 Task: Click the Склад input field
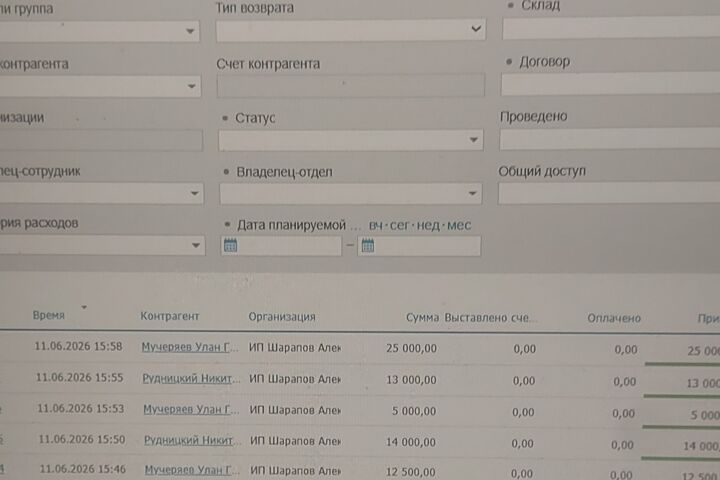(611, 28)
